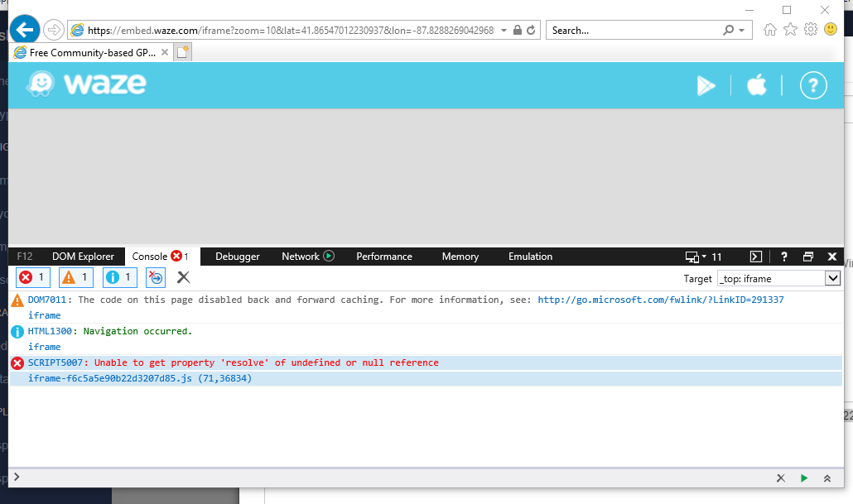Click the DOM7011 warning code

click(47, 300)
